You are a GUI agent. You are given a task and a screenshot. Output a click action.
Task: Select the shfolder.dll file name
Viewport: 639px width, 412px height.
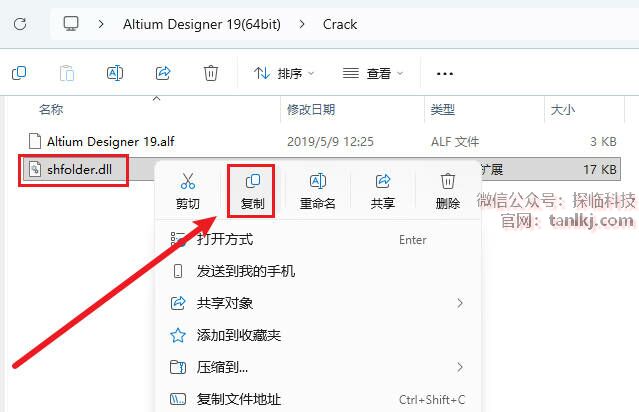click(79, 169)
